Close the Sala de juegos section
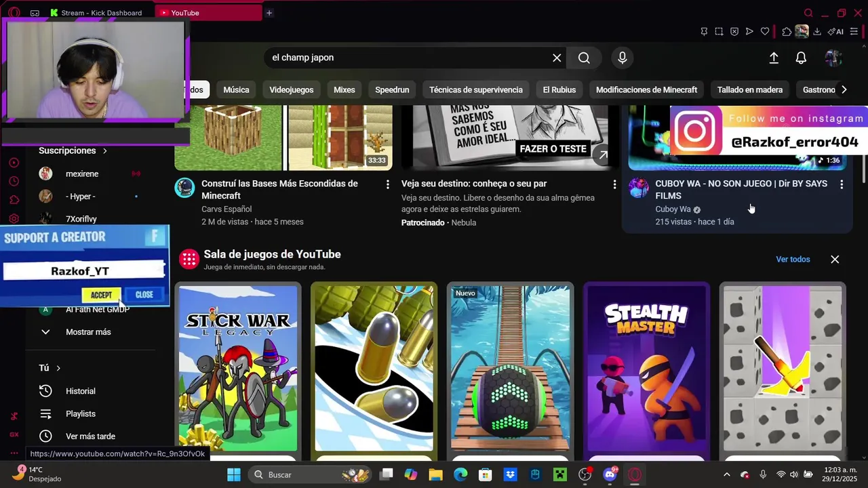Image resolution: width=868 pixels, height=488 pixels. coord(835,260)
